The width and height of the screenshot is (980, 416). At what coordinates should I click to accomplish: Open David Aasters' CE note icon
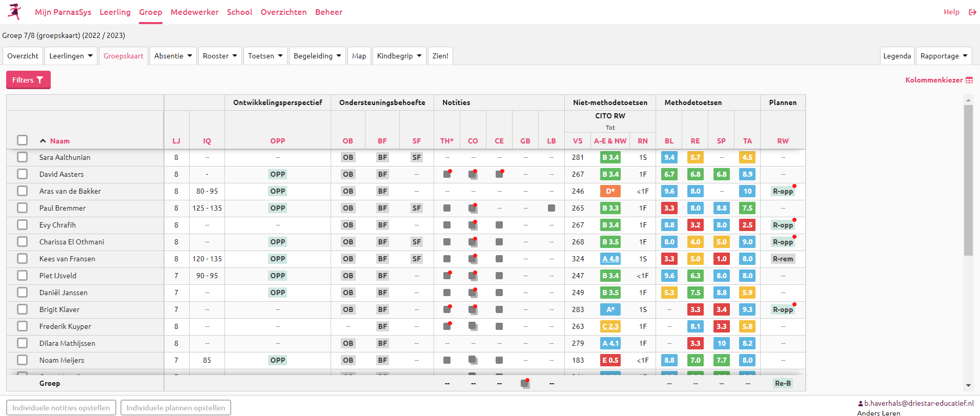tap(499, 174)
